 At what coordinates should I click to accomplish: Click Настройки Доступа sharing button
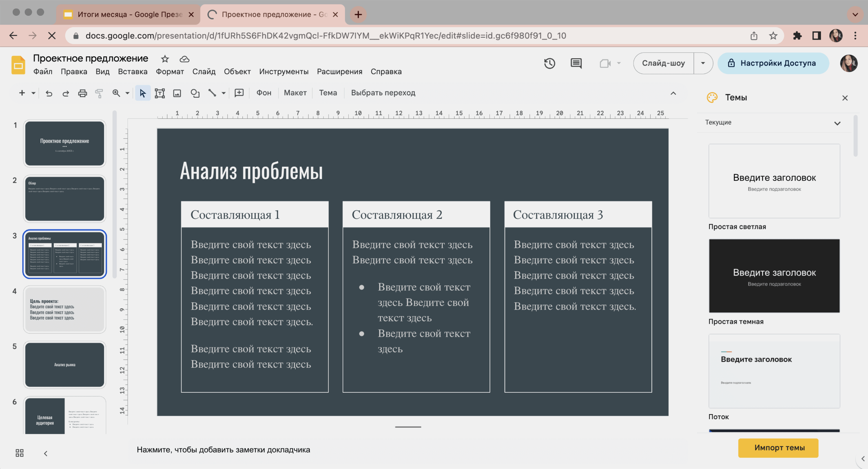pos(773,63)
